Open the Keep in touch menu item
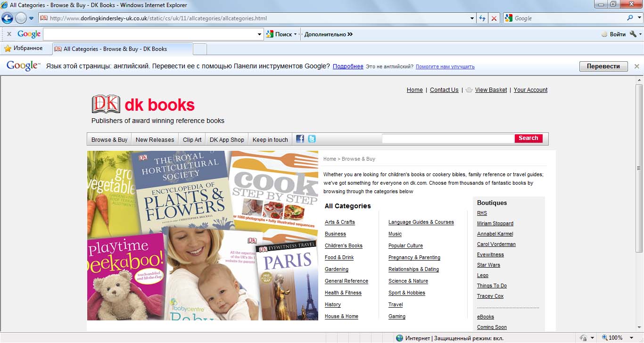Screen dimensions: 644x343 pos(270,139)
